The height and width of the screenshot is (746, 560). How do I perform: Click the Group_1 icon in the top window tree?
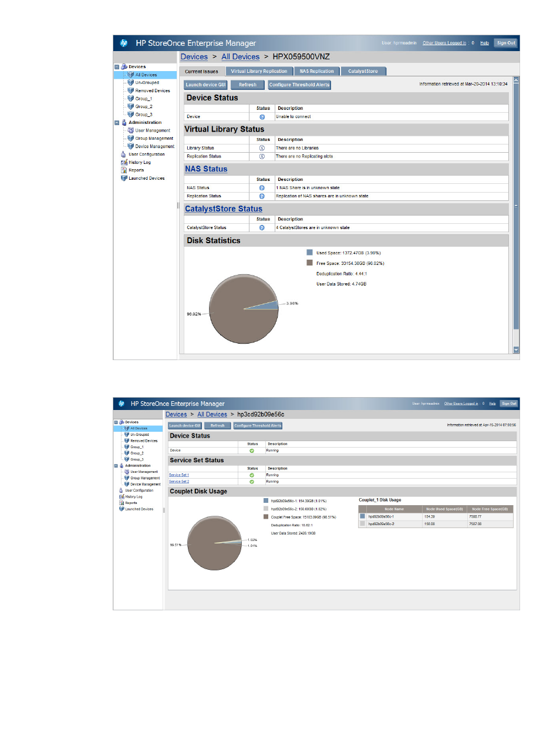coord(131,99)
